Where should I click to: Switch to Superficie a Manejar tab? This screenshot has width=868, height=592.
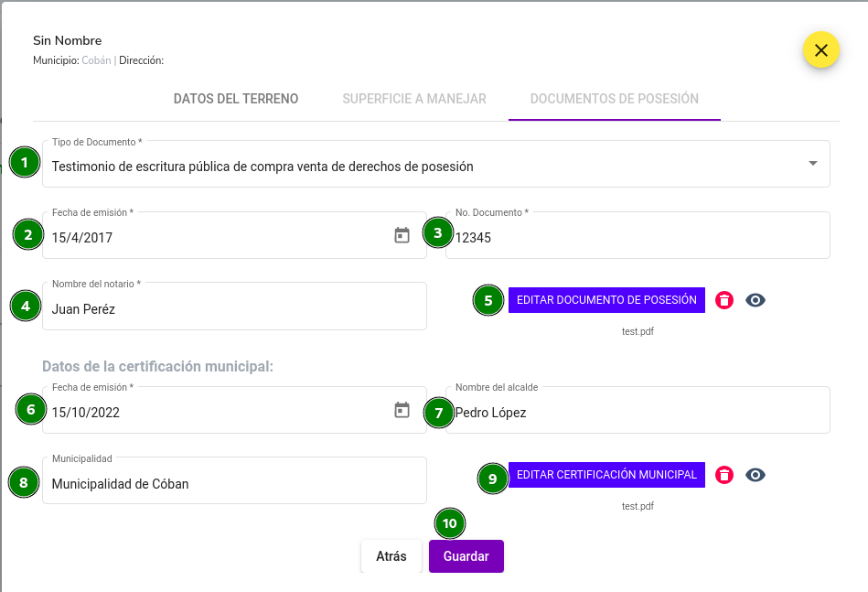point(414,99)
